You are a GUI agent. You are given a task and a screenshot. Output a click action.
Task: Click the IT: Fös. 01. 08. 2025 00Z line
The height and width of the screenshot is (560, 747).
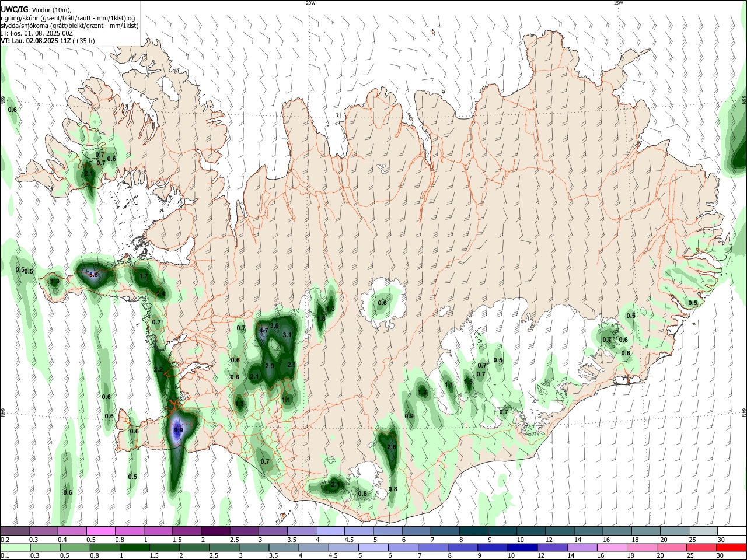(36, 33)
